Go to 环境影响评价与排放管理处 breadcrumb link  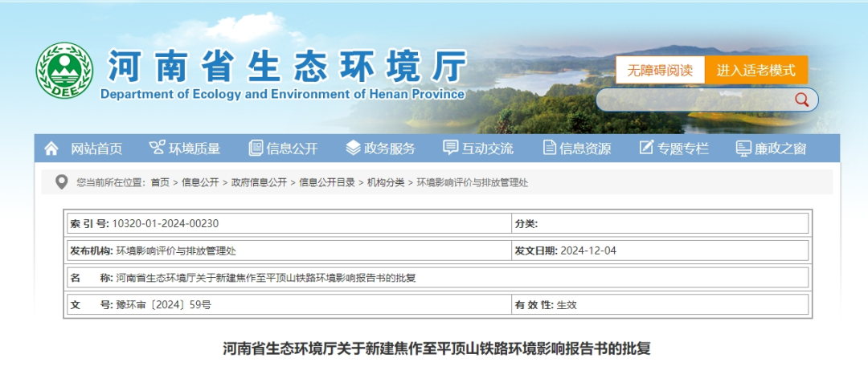(473, 182)
